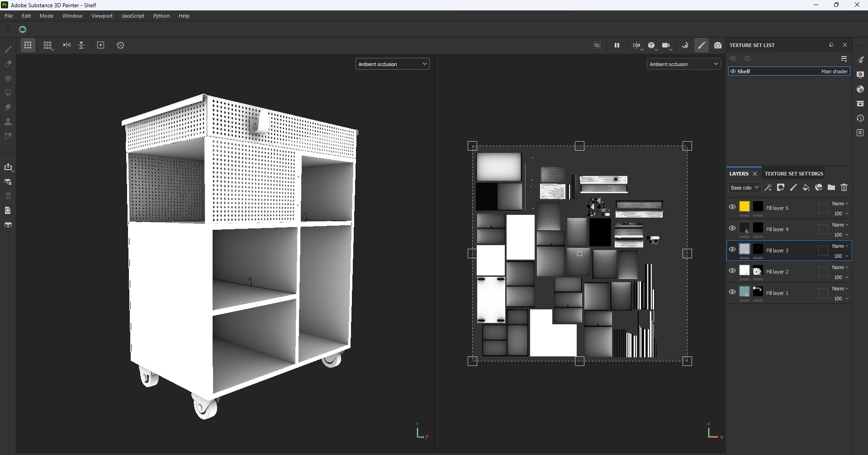Open blend mode dropdown for Fill layer 5
This screenshot has width=868, height=455.
point(840,204)
